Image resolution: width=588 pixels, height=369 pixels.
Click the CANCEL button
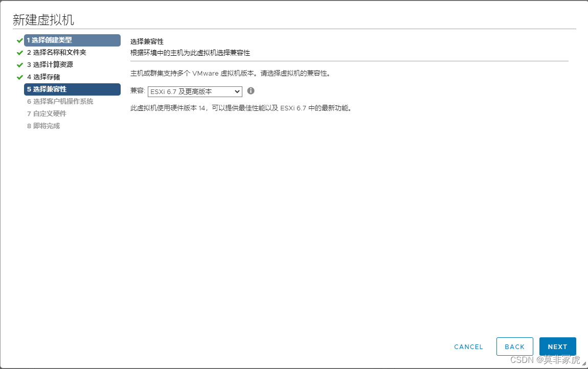coord(469,347)
